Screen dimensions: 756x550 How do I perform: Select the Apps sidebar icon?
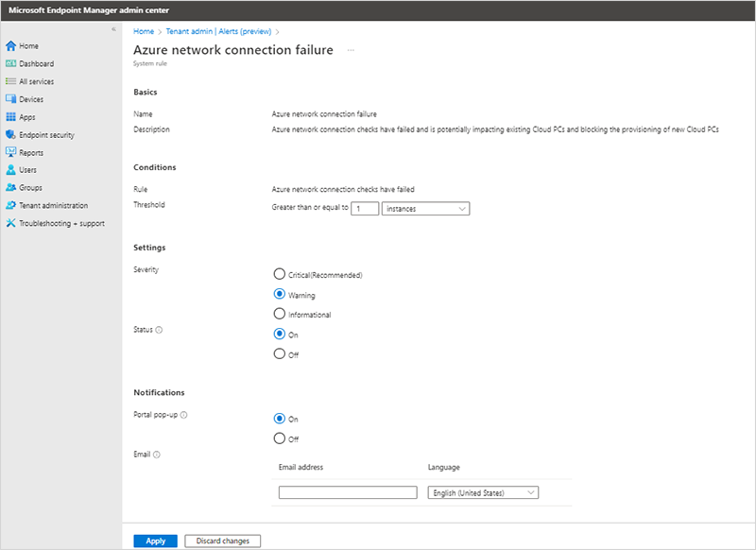tap(29, 117)
